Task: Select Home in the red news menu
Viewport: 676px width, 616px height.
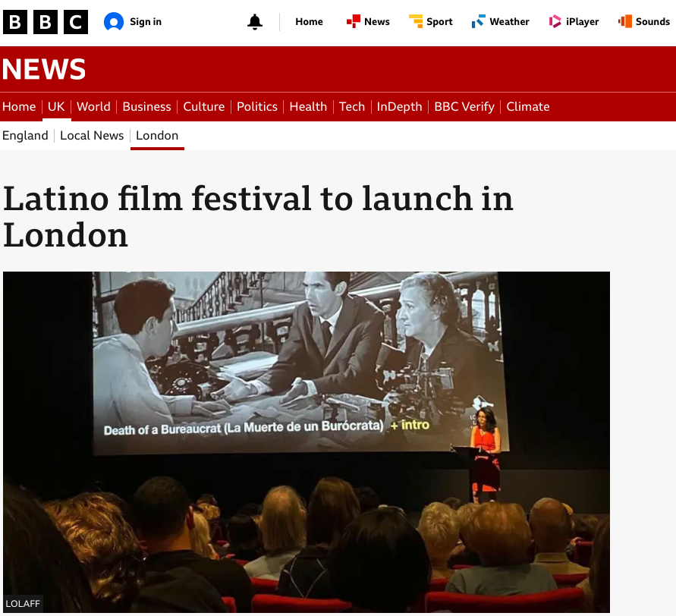Action: pyautogui.click(x=19, y=106)
